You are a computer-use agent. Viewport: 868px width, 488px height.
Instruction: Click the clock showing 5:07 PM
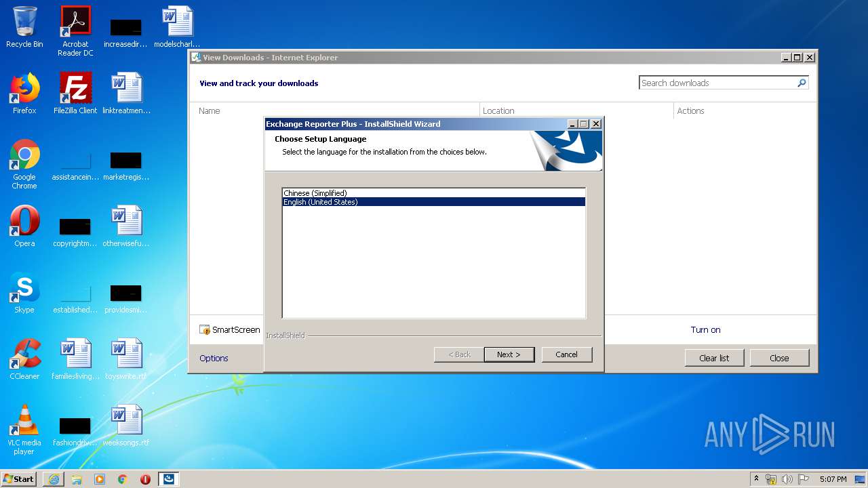coord(833,479)
